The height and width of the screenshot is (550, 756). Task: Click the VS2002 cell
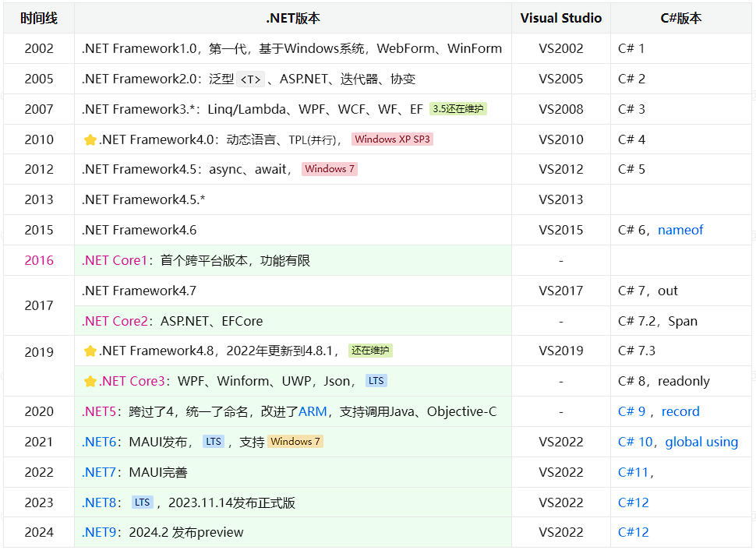(x=561, y=48)
